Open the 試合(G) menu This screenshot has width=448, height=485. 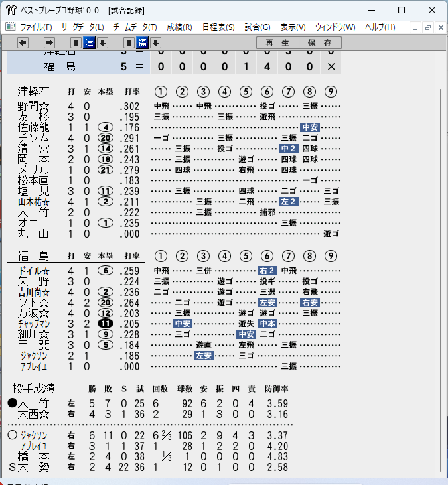click(x=258, y=27)
